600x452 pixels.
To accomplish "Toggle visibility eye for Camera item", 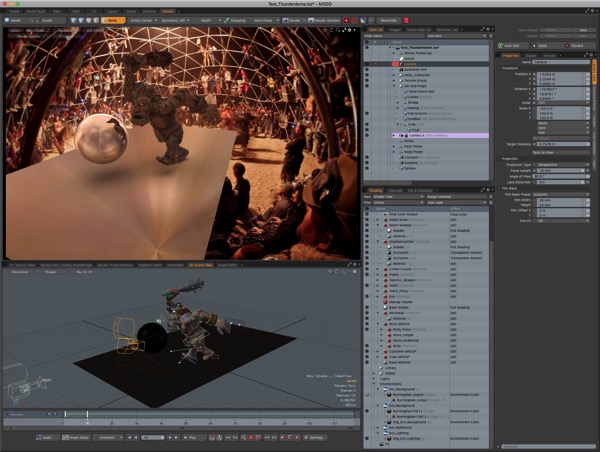I will pos(367,63).
